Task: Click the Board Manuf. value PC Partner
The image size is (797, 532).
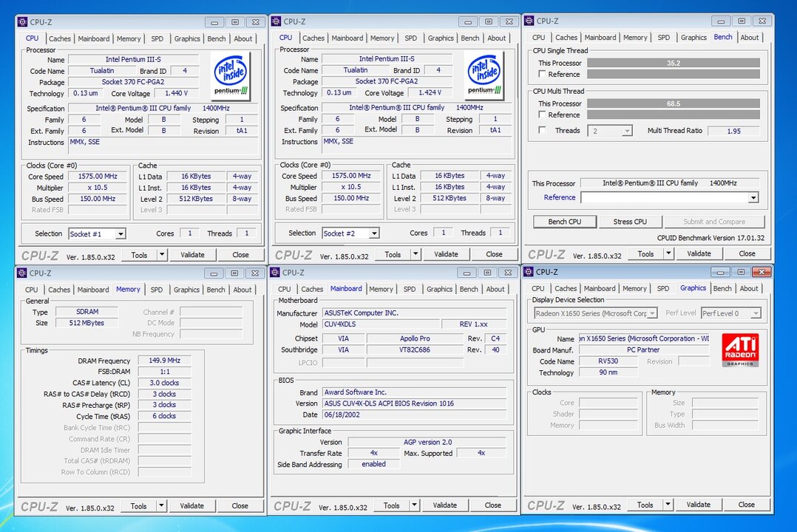Action: (643, 349)
